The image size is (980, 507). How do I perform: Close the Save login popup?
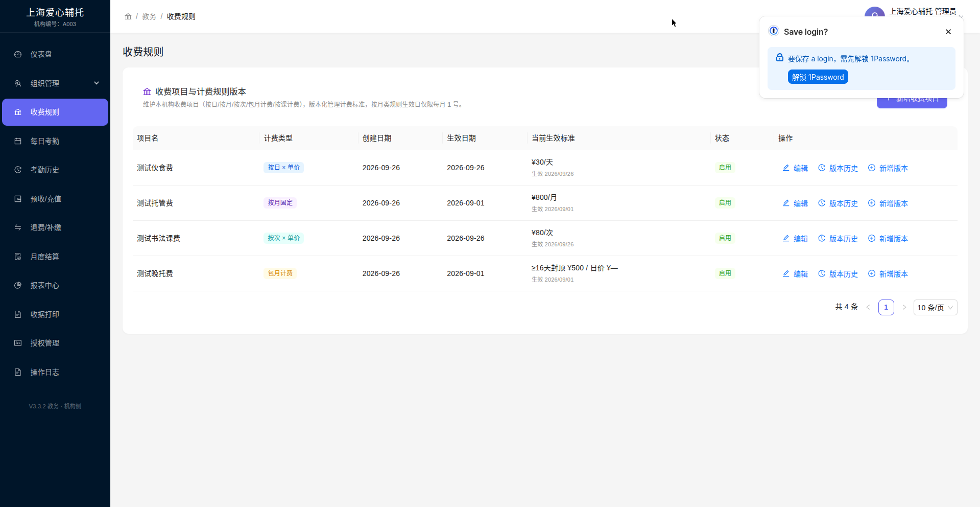[x=948, y=32]
